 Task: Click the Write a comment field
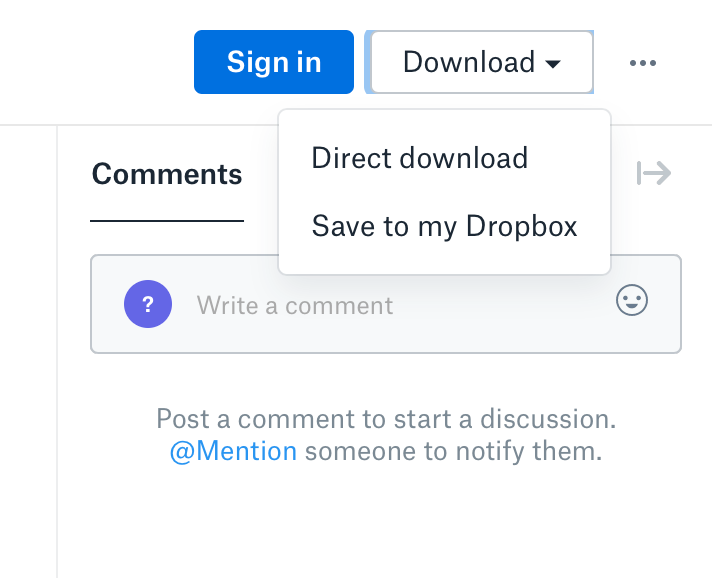(x=400, y=304)
